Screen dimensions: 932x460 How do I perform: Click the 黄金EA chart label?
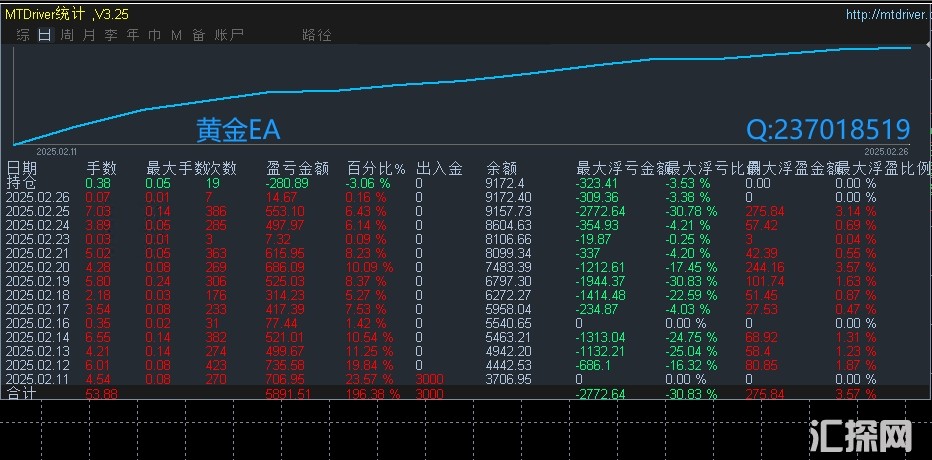(x=238, y=130)
